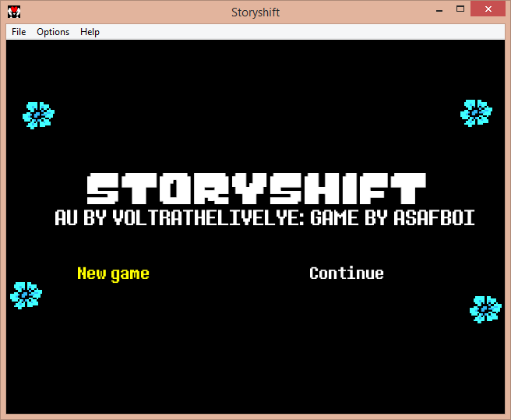Click the Storyshift app icon in title bar
The width and height of the screenshot is (511, 420).
pos(14,12)
